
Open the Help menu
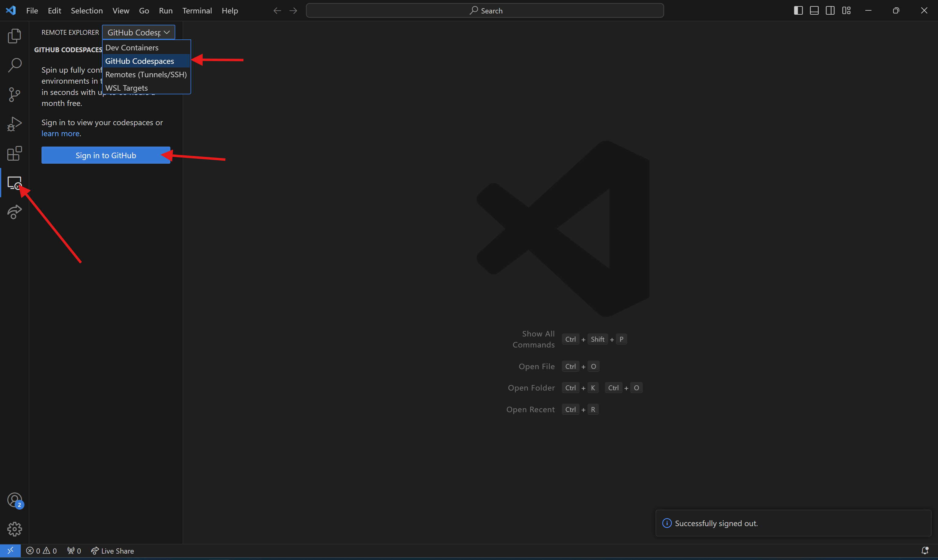[x=230, y=11]
